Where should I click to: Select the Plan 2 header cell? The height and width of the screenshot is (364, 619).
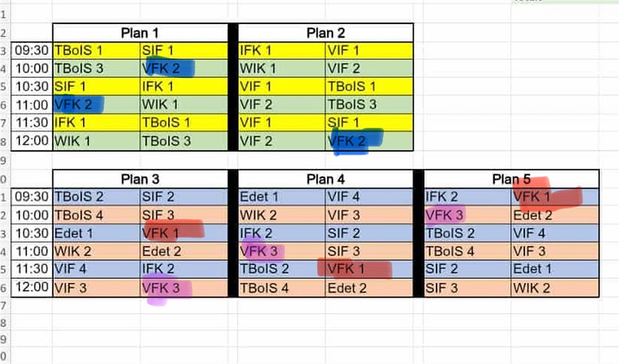tap(326, 33)
